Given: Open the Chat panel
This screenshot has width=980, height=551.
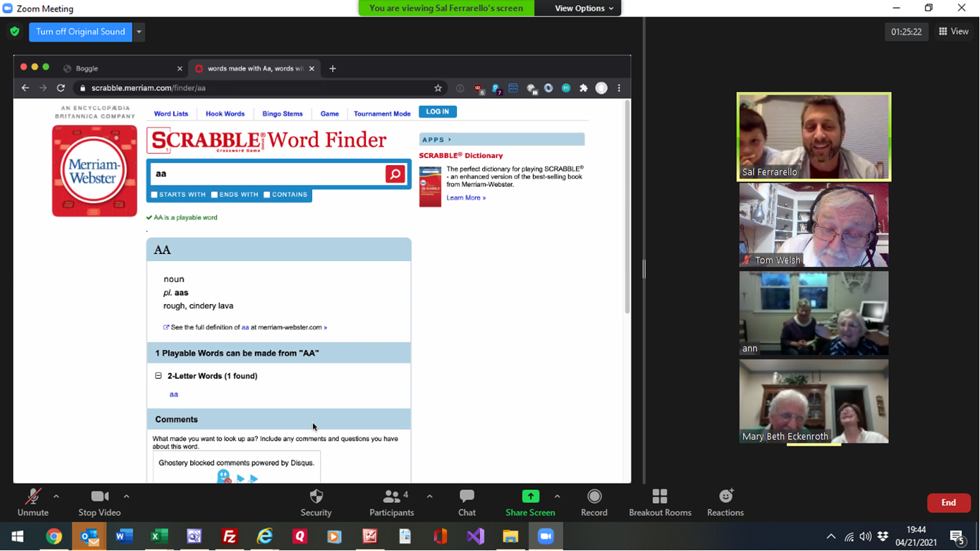Looking at the screenshot, I should tap(467, 503).
